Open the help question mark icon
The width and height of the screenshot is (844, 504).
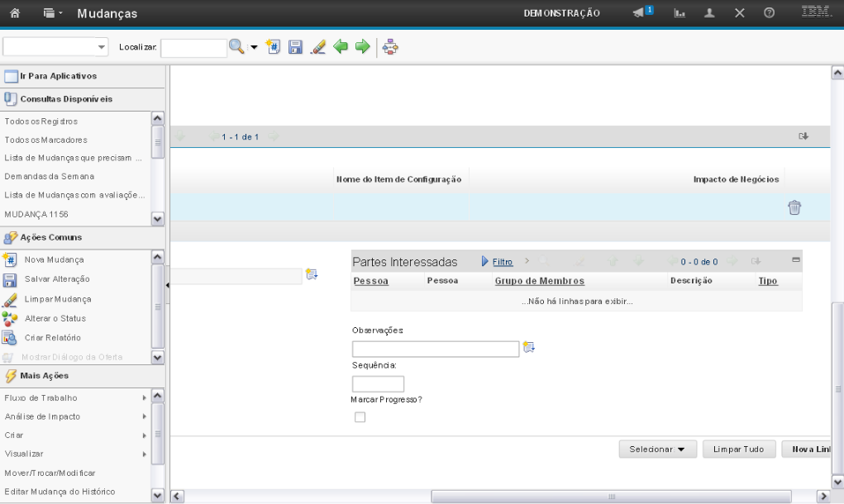tap(769, 13)
